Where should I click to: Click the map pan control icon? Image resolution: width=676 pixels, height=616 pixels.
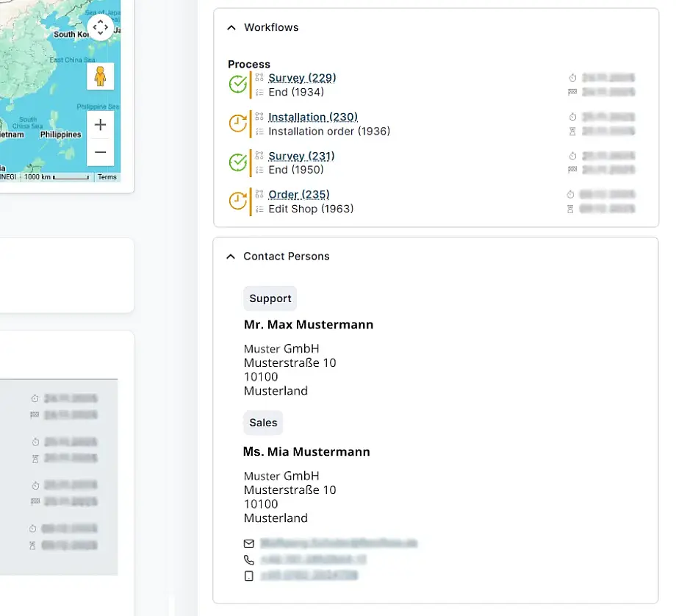click(100, 26)
